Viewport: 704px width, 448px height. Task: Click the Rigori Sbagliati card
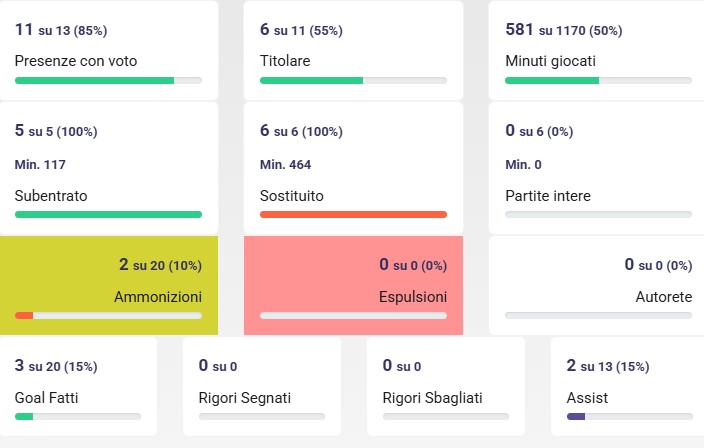(x=446, y=385)
